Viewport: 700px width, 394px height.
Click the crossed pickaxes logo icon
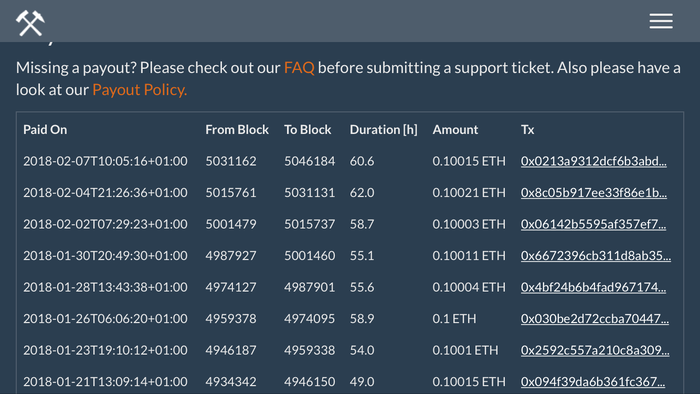click(x=30, y=23)
